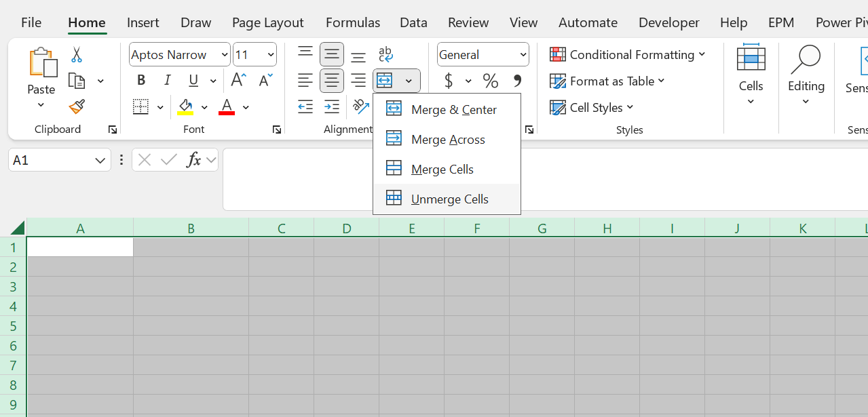Toggle Middle Align for cells
Image resolution: width=868 pixels, height=417 pixels.
(x=332, y=54)
